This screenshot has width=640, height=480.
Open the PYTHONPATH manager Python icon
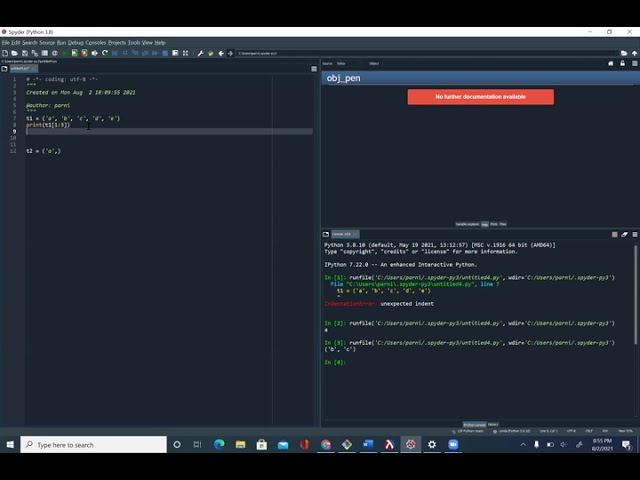click(x=211, y=53)
